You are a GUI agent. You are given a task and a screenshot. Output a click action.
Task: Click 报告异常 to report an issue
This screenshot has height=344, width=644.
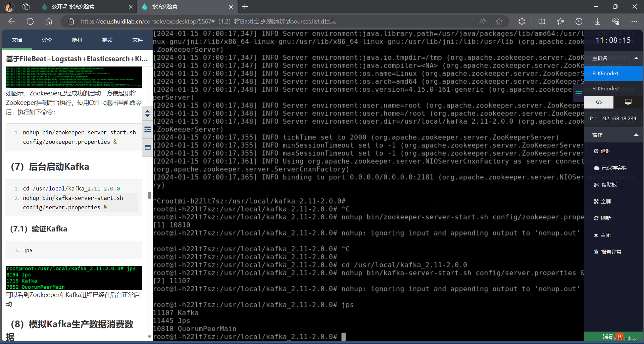[x=608, y=252]
